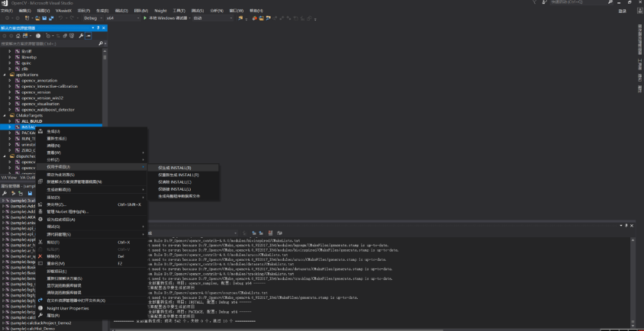Toggle the Preview Selected Items icon in Solution Explorer
Image resolution: width=644 pixels, height=331 pixels.
coord(88,36)
